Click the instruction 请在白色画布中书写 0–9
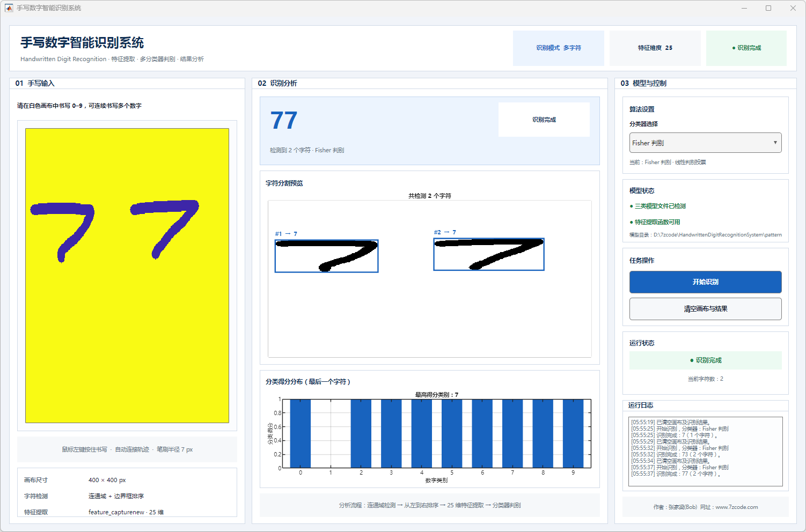This screenshot has width=806, height=532. pos(79,106)
